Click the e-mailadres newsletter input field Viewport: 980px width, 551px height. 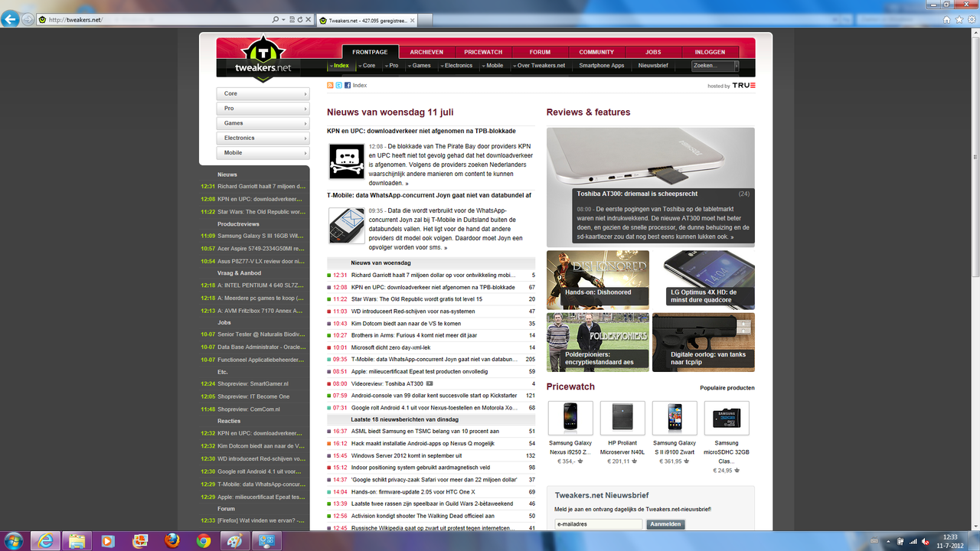click(599, 524)
